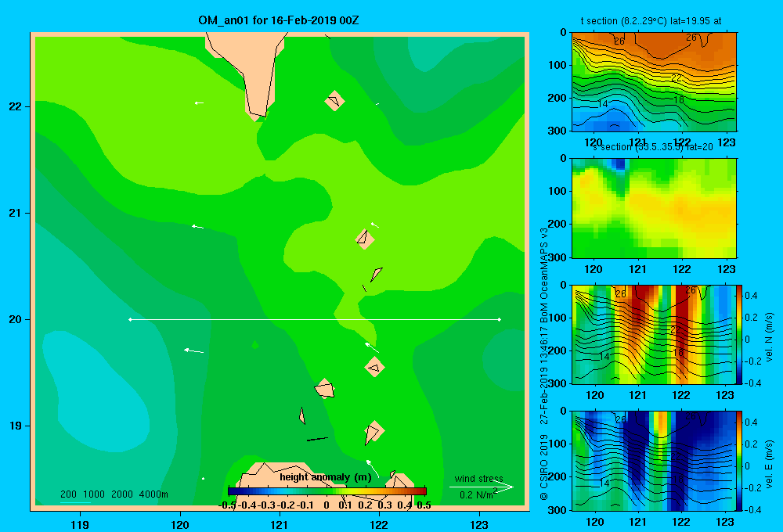Image resolution: width=783 pixels, height=532 pixels.
Task: Click the map title 'OM_an01 for 16-Feb-2019 00Z'
Action: pyautogui.click(x=278, y=20)
